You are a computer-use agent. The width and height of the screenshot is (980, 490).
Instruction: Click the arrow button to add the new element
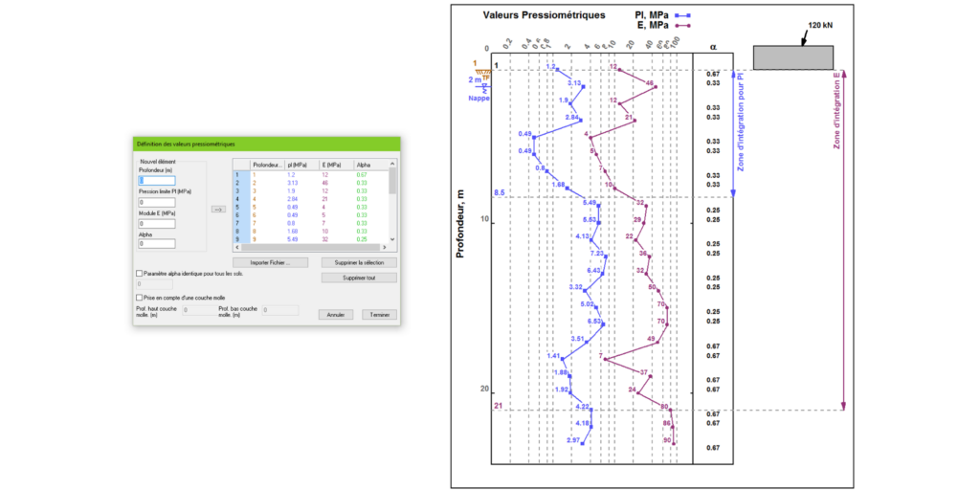(218, 209)
